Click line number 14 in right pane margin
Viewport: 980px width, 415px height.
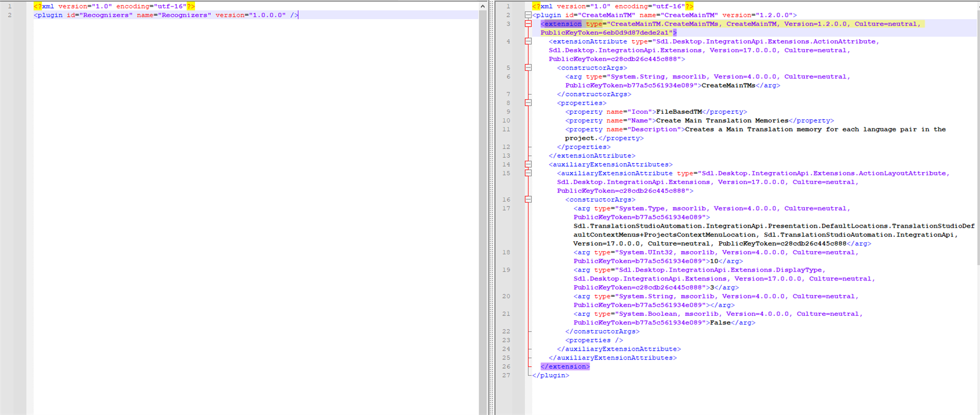point(506,164)
